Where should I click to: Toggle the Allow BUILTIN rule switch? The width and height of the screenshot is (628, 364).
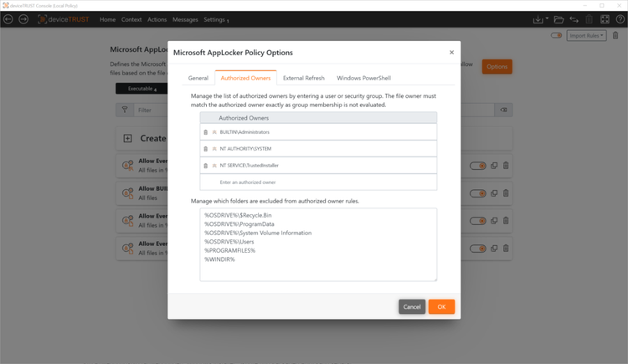tap(478, 193)
